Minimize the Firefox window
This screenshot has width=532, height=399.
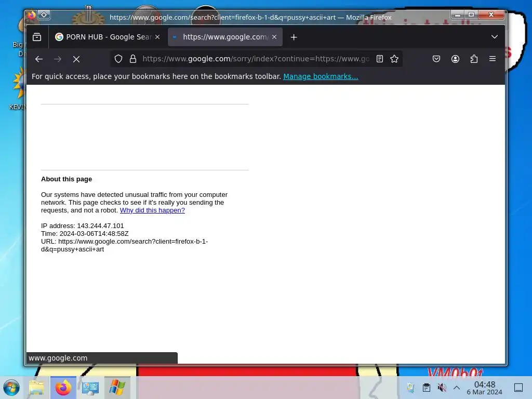457,15
